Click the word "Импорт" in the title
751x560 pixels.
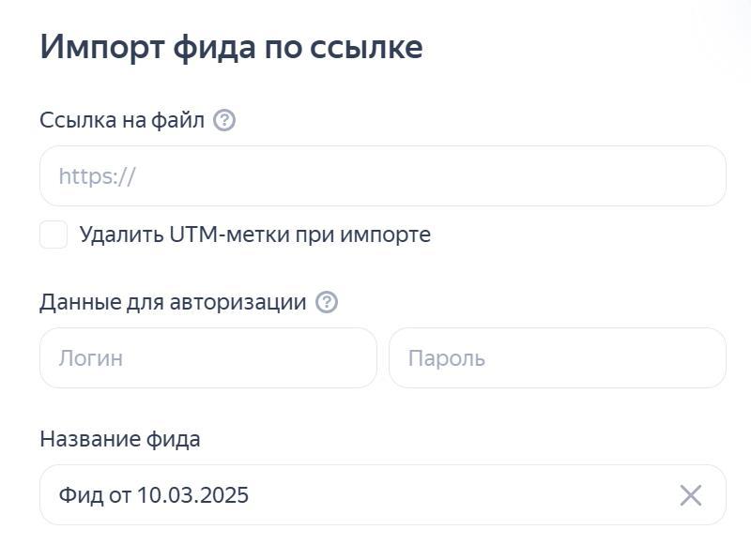coord(101,47)
